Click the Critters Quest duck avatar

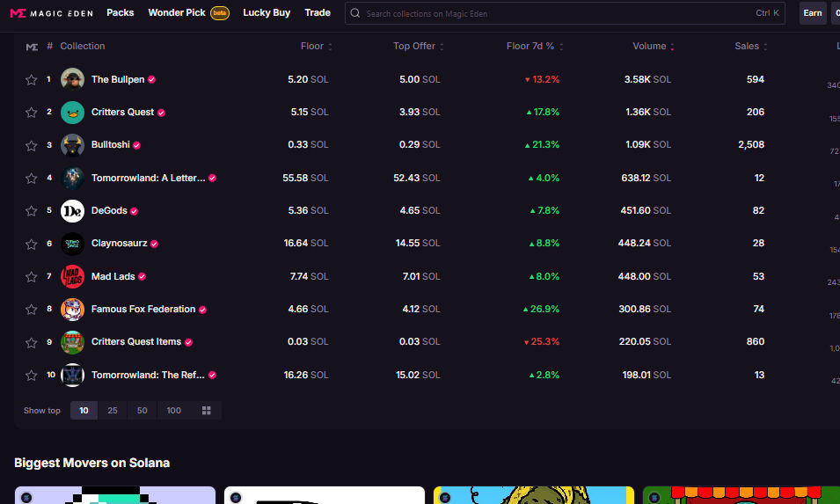72,113
